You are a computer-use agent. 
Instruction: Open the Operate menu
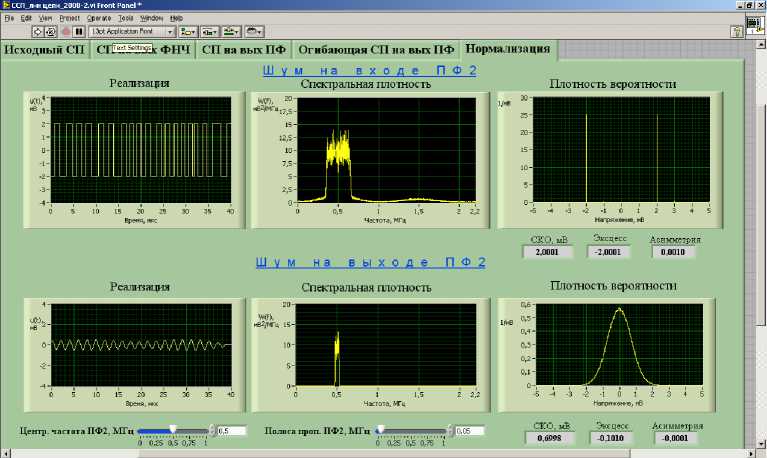pyautogui.click(x=99, y=18)
